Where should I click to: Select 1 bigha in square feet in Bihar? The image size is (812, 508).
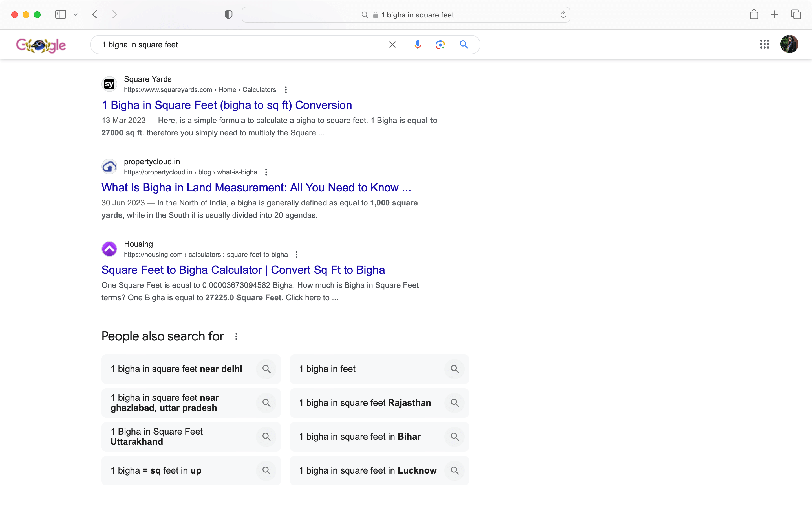379,437
